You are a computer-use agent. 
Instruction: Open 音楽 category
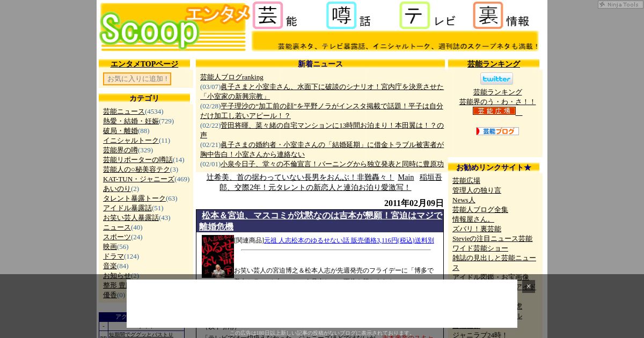click(110, 266)
